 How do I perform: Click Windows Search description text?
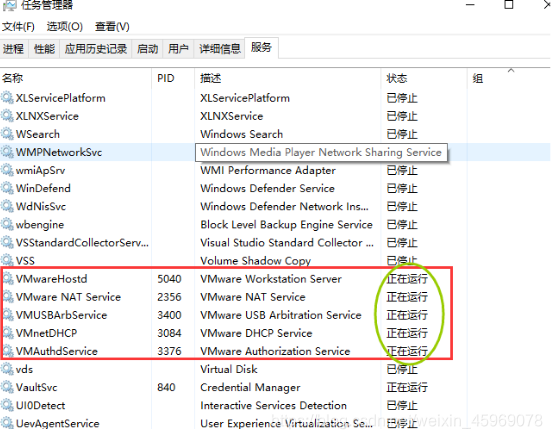pos(242,134)
